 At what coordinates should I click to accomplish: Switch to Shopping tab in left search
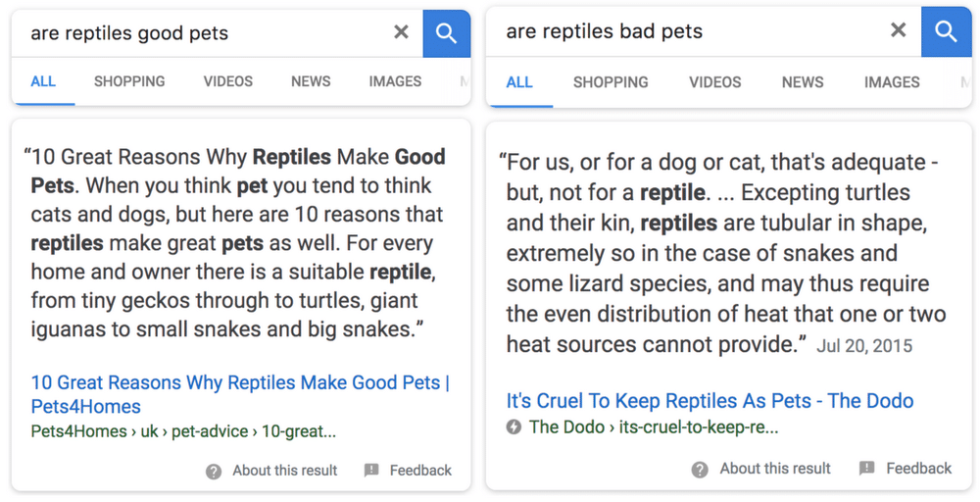pyautogui.click(x=129, y=81)
